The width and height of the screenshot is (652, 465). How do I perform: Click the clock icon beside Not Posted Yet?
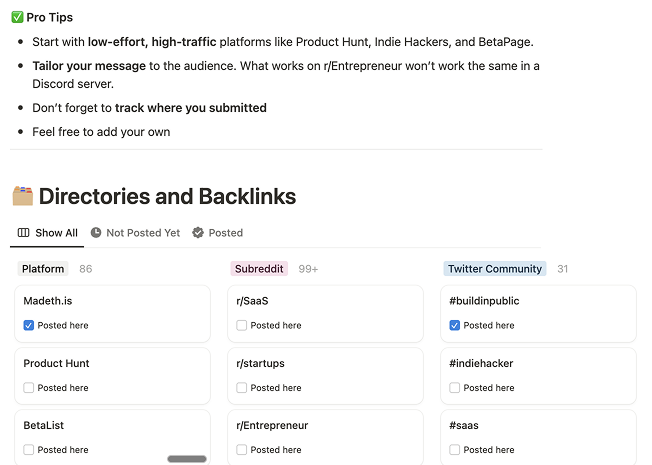tap(96, 232)
